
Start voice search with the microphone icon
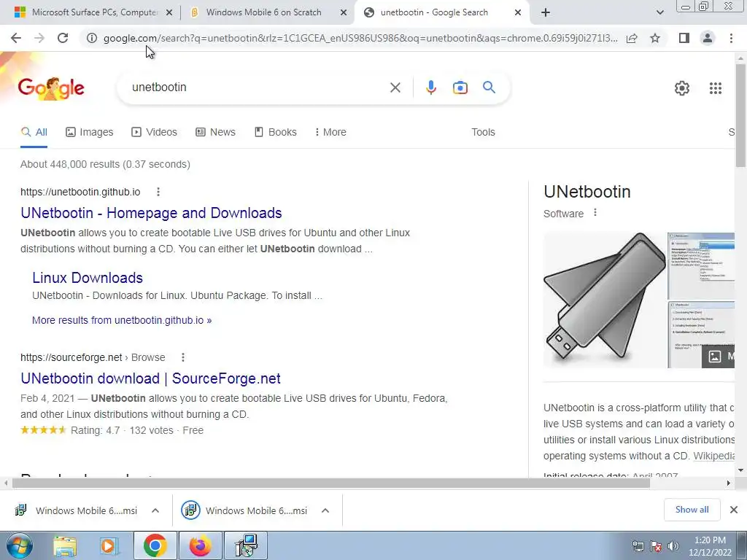[430, 87]
